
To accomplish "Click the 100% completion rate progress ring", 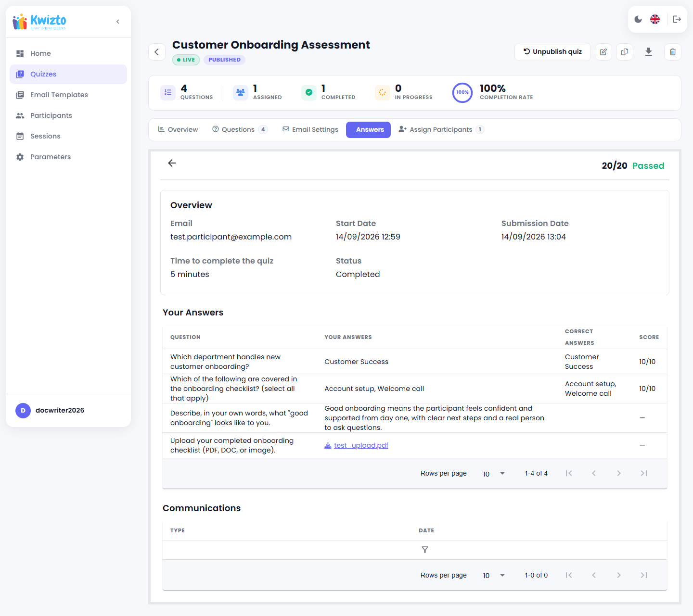I will click(462, 92).
